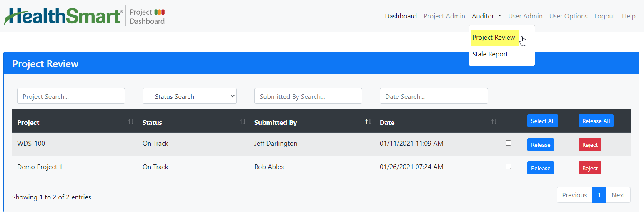Click the Date Search input box
The width and height of the screenshot is (644, 217).
434,96
